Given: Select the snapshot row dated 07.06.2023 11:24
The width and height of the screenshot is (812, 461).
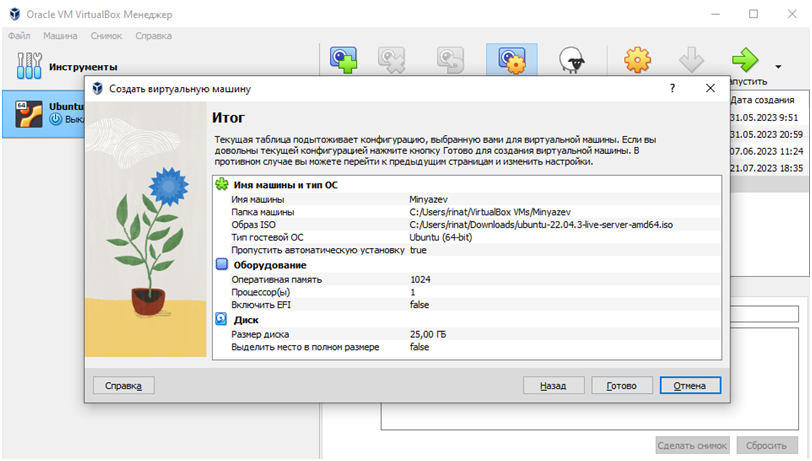Looking at the screenshot, I should click(768, 151).
